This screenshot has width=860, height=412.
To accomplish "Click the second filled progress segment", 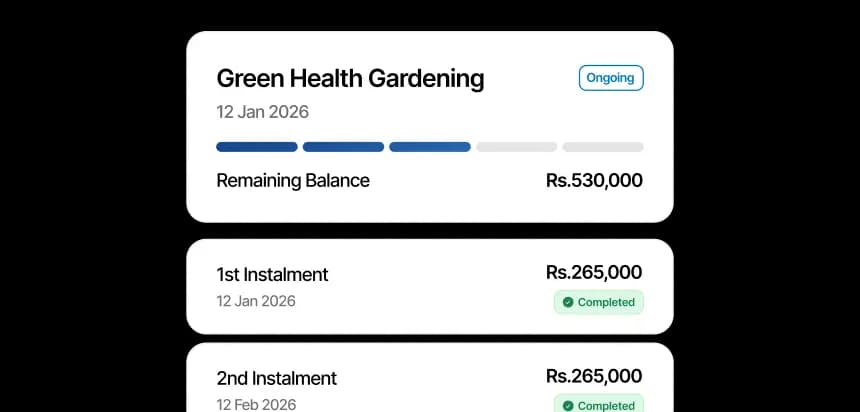I will click(343, 147).
